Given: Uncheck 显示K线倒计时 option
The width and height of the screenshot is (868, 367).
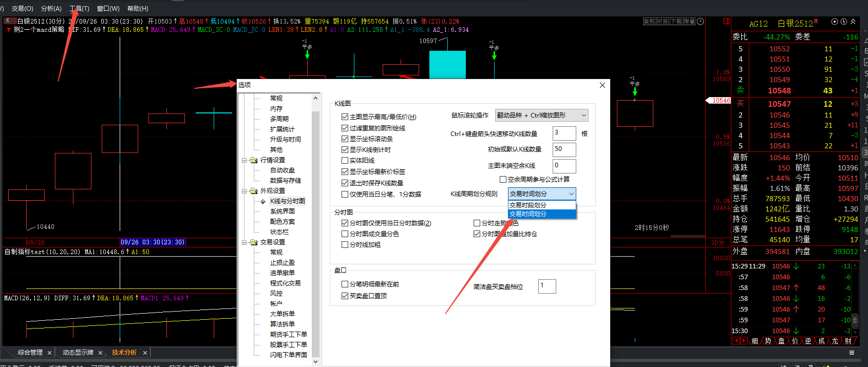Looking at the screenshot, I should 345,150.
